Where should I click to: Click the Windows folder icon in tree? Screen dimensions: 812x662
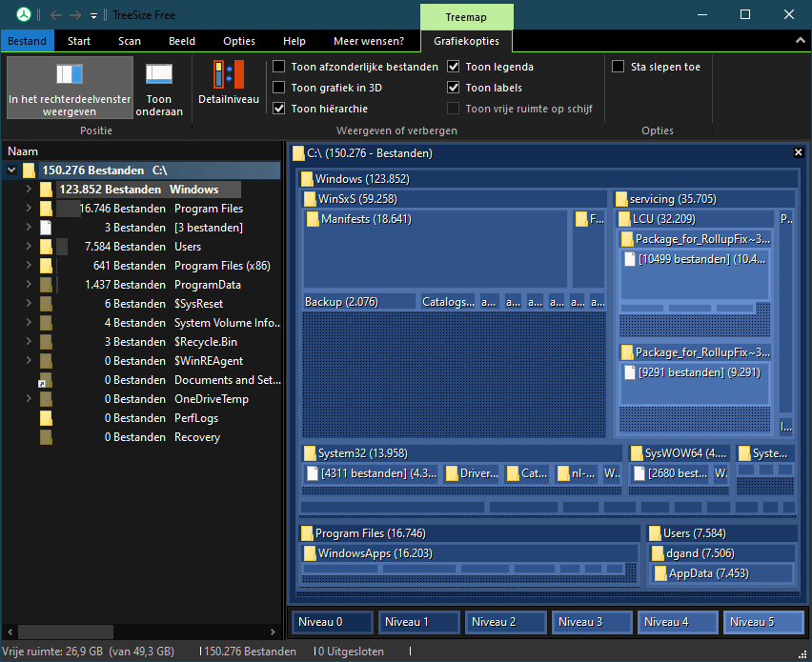click(x=46, y=190)
